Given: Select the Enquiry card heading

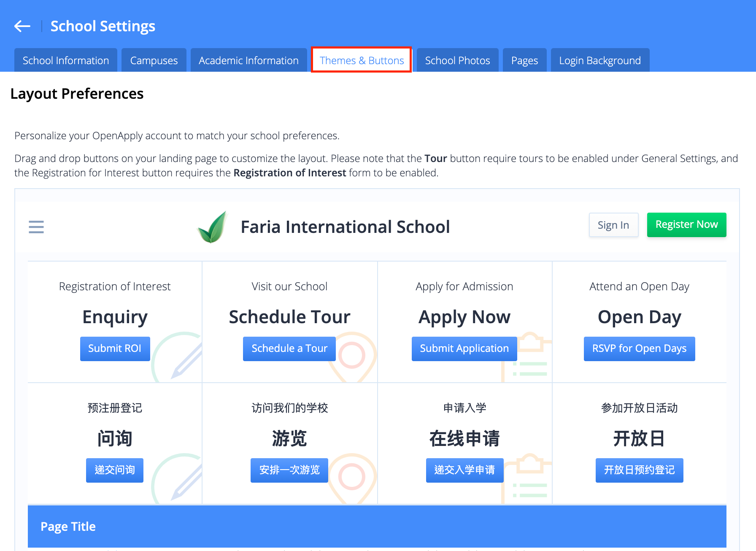Looking at the screenshot, I should tap(115, 317).
